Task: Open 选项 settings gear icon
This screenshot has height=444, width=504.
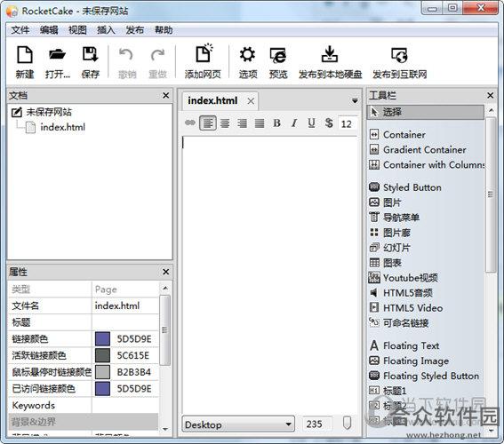Action: (247, 54)
